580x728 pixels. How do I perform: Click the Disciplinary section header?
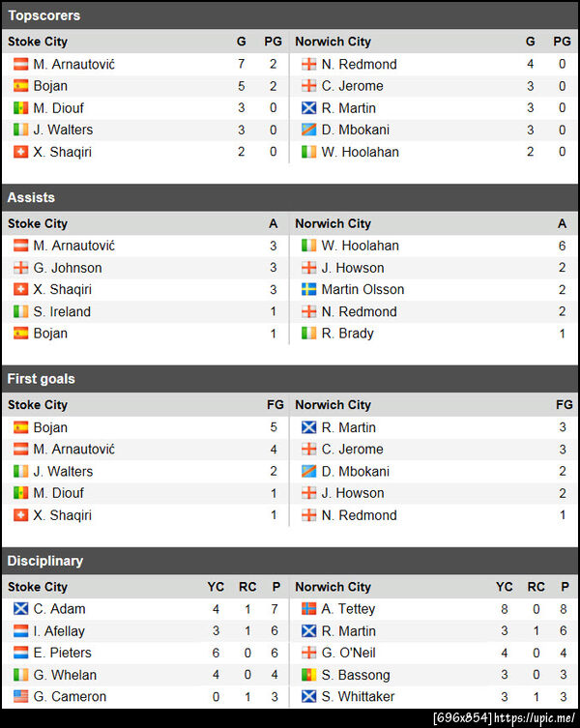point(45,561)
